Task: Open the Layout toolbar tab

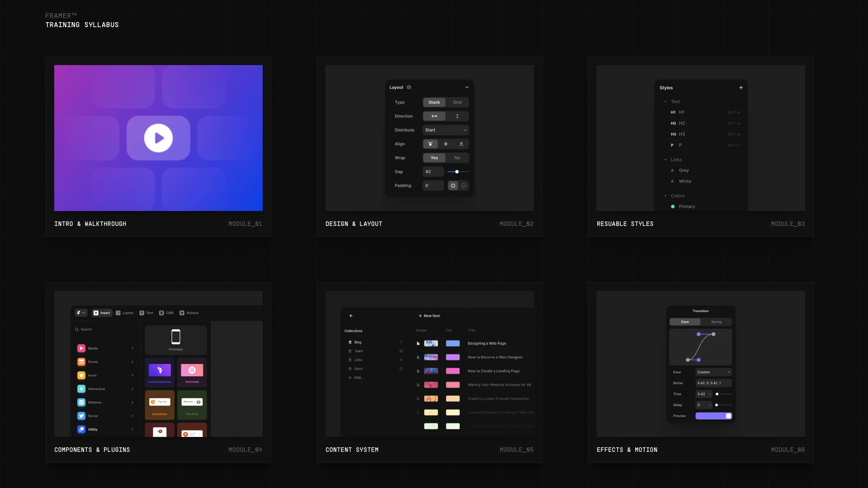Action: click(124, 313)
